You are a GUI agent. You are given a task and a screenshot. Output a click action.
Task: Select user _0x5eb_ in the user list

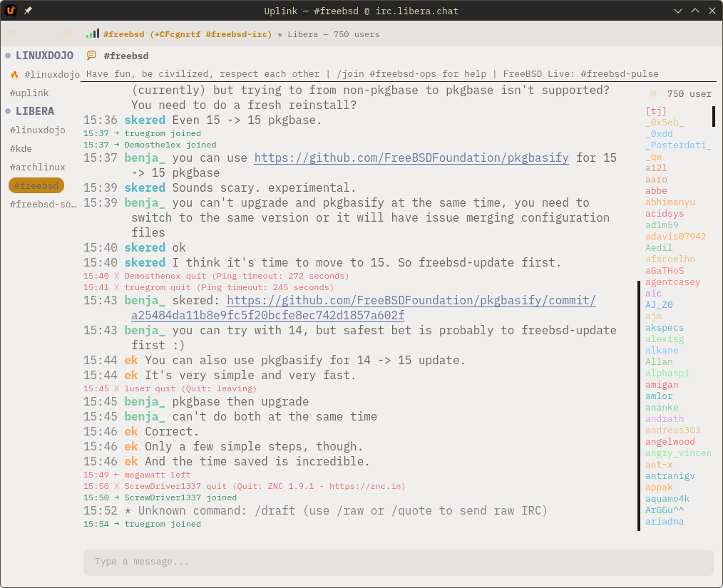tap(665, 123)
